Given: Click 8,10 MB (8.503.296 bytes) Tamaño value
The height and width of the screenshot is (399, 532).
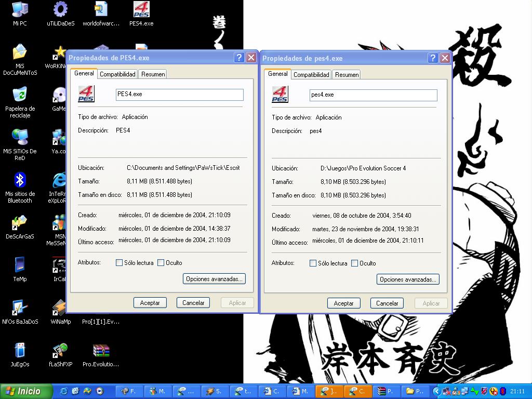Looking at the screenshot, I should tap(353, 182).
